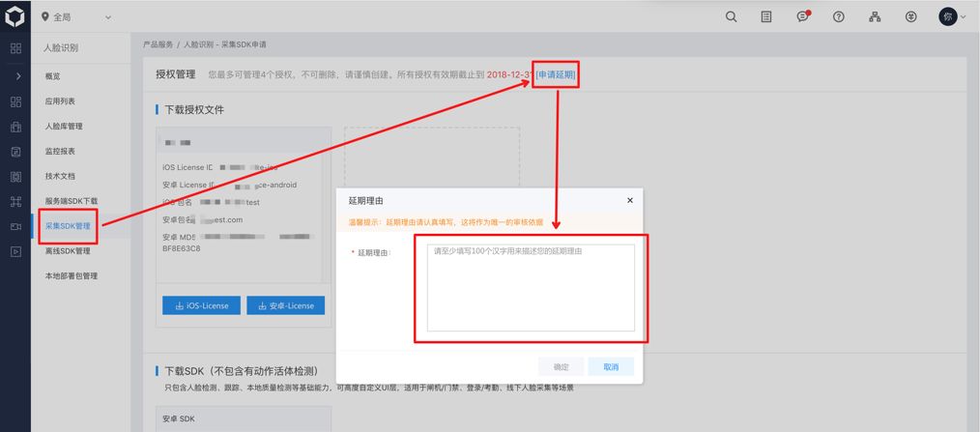
Task: Click the messages icon with red notification dot
Action: [802, 17]
